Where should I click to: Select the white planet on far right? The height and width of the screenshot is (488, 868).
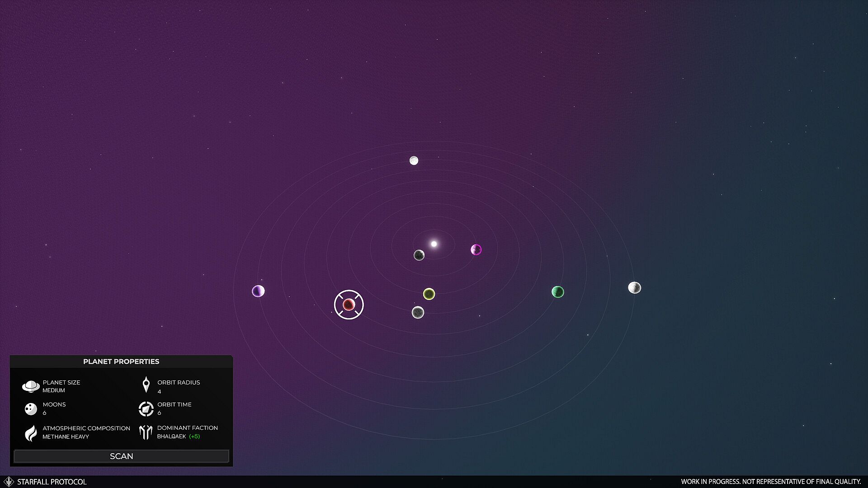[x=634, y=287]
